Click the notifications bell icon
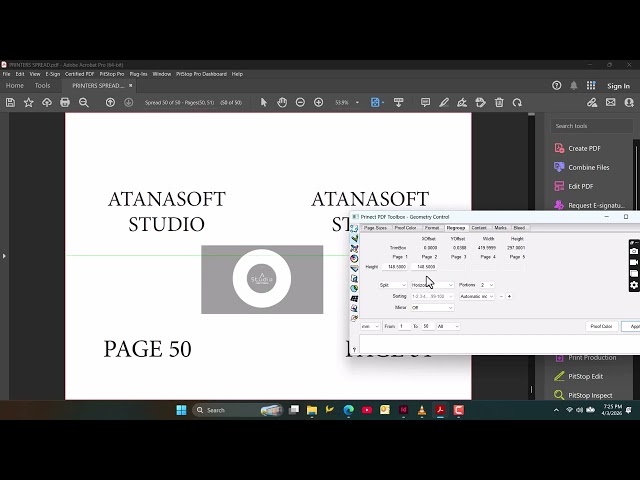 coord(573,85)
